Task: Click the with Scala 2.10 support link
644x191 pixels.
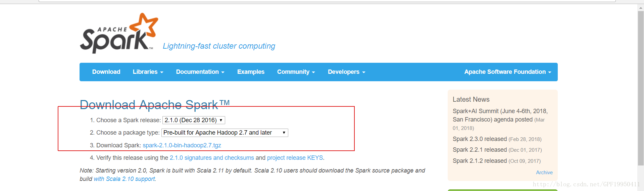Action: click(x=124, y=179)
